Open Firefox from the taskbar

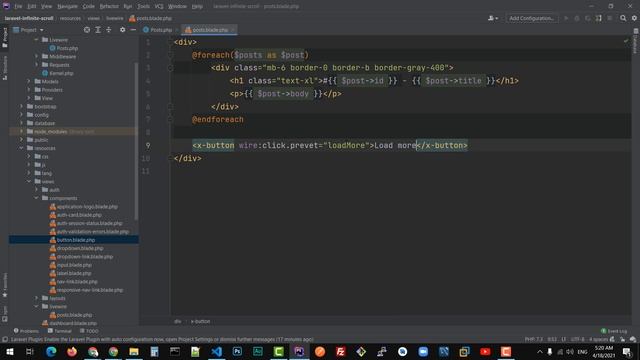pyautogui.click(x=72, y=351)
